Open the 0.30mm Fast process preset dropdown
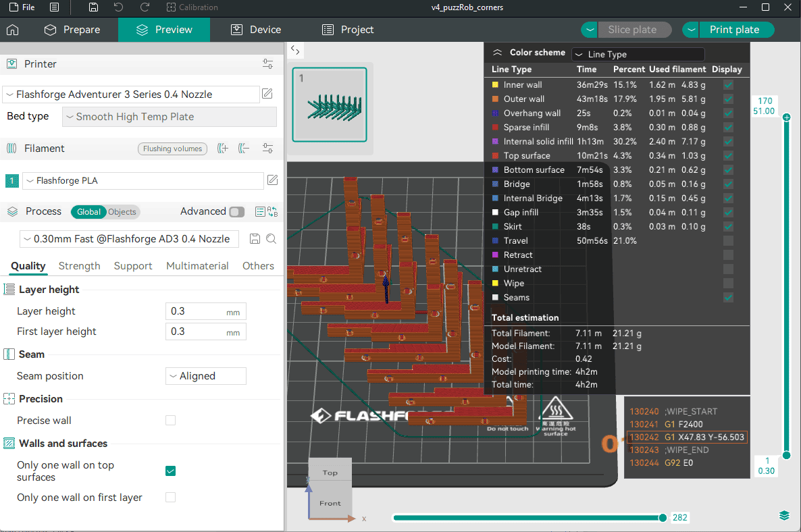The height and width of the screenshot is (532, 801). [x=129, y=239]
